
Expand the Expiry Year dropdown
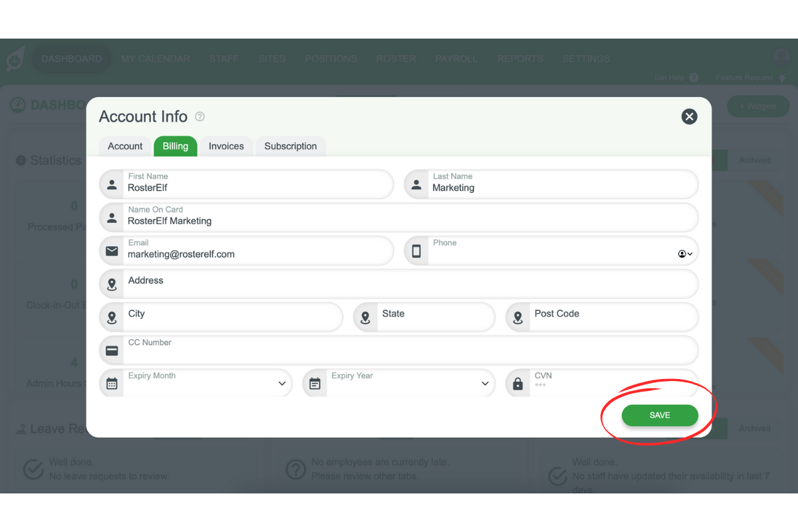[485, 383]
